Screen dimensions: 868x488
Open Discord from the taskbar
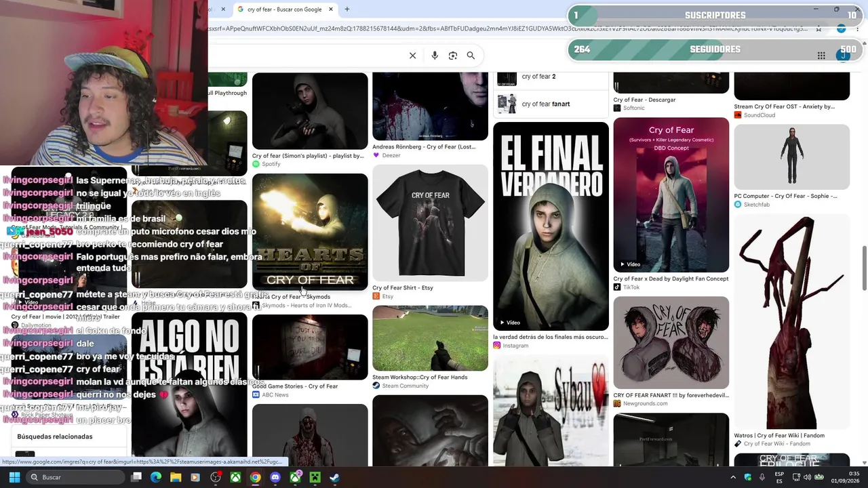(275, 477)
